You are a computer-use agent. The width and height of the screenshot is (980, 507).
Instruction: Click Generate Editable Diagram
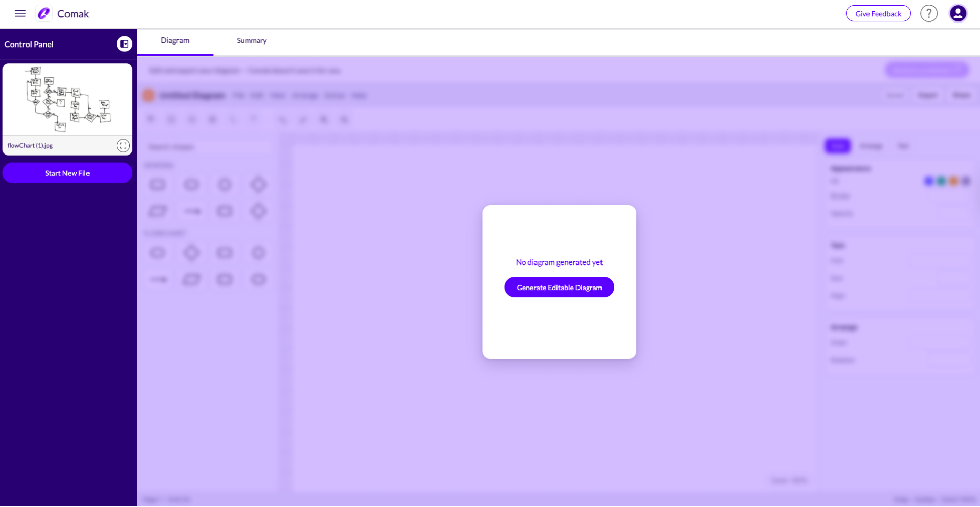click(x=559, y=287)
